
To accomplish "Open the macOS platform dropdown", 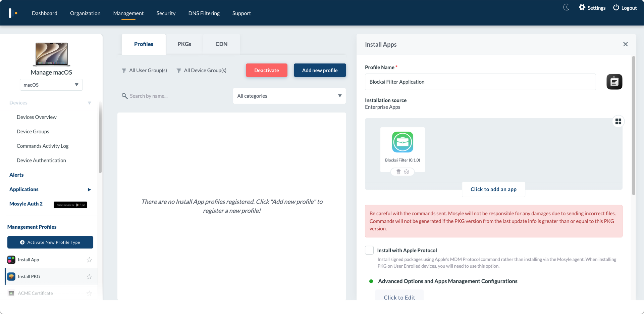I will tap(51, 85).
